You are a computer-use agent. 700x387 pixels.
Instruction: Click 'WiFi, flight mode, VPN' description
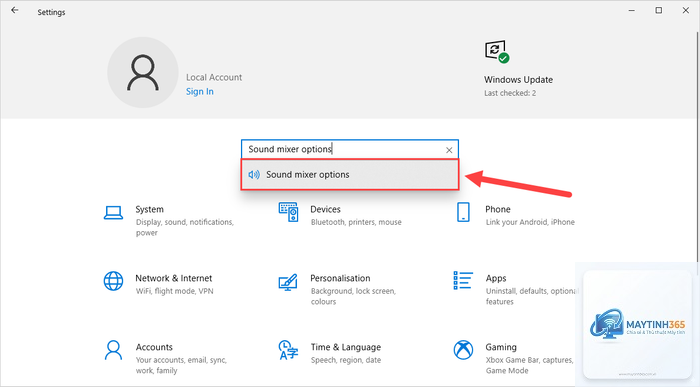click(x=175, y=291)
